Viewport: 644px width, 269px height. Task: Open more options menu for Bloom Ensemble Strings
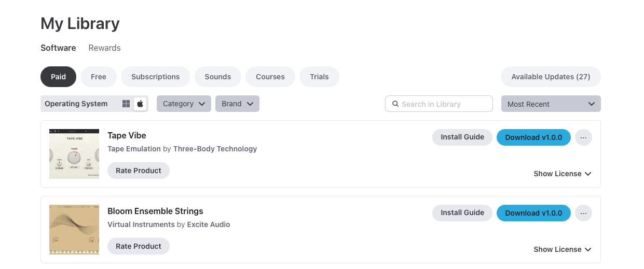[x=583, y=213]
